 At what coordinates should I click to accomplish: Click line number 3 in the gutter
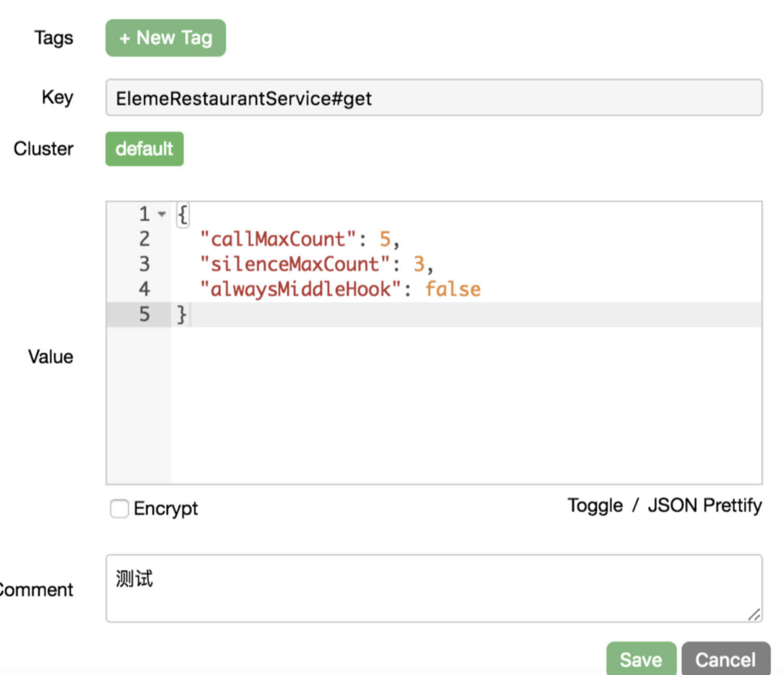(144, 264)
